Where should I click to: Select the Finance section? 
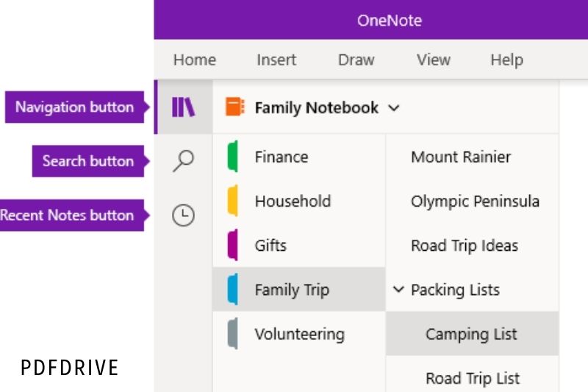(299, 157)
